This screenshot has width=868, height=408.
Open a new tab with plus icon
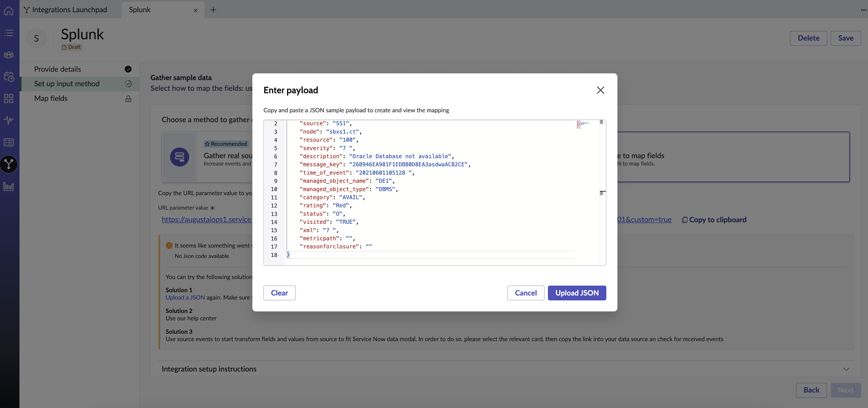tap(213, 10)
